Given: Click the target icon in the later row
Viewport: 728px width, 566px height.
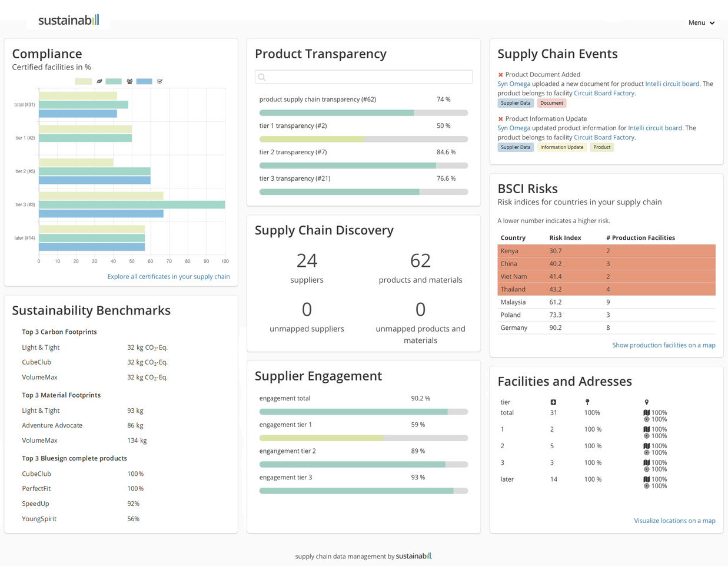Looking at the screenshot, I should pyautogui.click(x=647, y=486).
